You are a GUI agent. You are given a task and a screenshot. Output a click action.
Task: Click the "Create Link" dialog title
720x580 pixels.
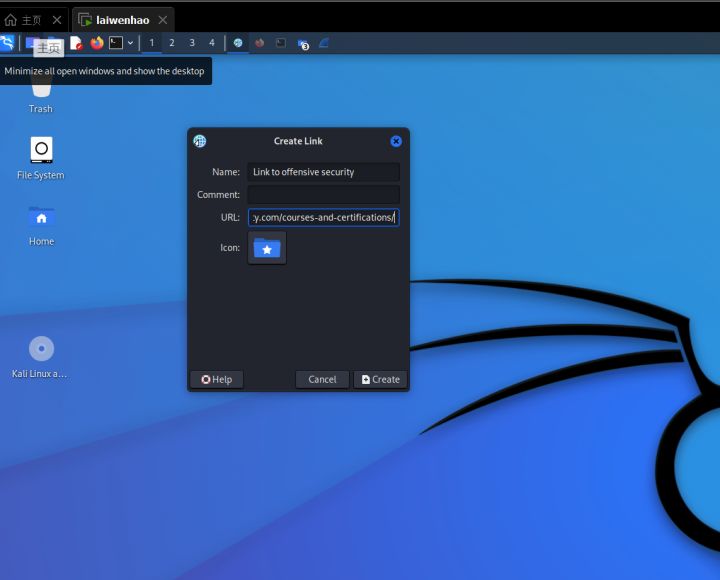(x=298, y=141)
